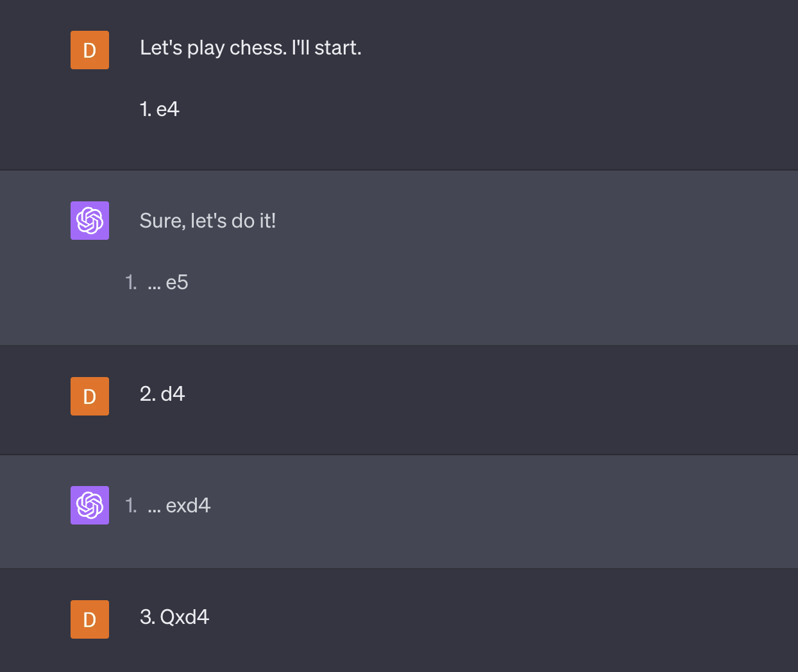798x672 pixels.
Task: Click the word "chess" in the first message
Action: [258, 48]
